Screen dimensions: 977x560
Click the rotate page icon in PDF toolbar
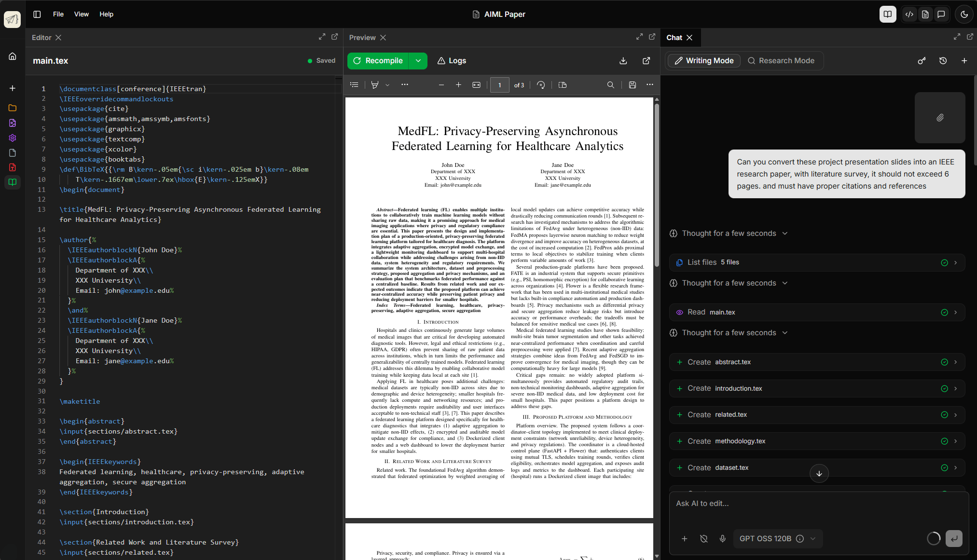(541, 85)
